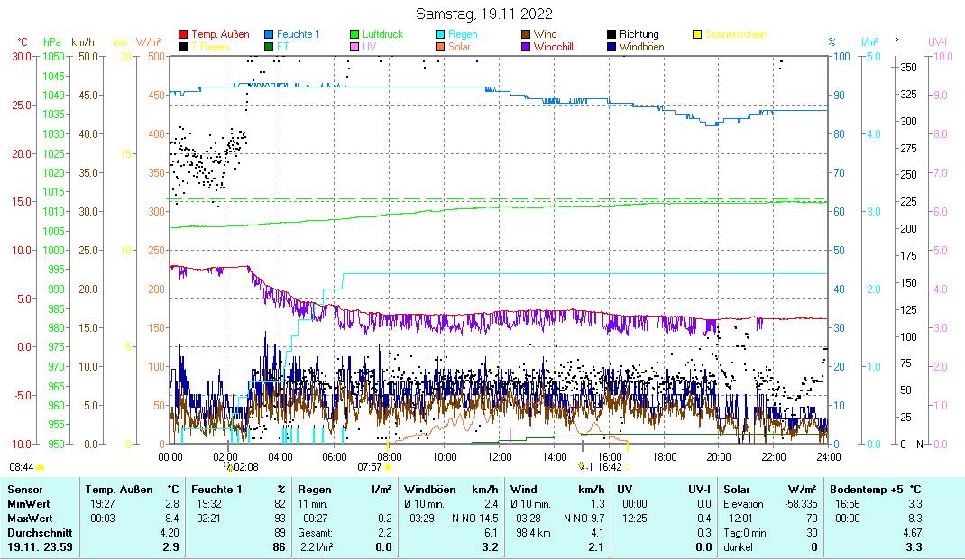Click the purple Windchill legend square
This screenshot has height=560, width=965.
click(x=527, y=46)
